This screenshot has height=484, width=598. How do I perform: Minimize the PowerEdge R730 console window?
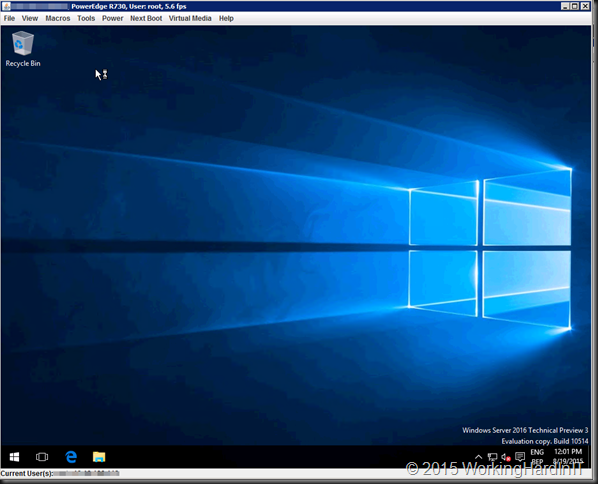tap(565, 6)
